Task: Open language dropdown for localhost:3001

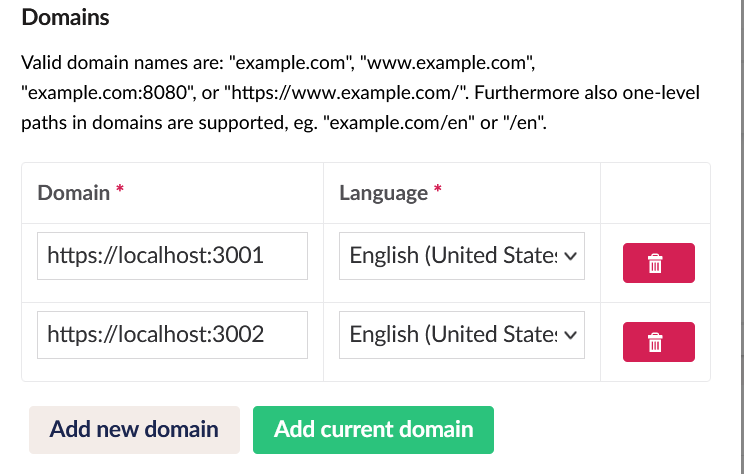Action: pos(460,256)
